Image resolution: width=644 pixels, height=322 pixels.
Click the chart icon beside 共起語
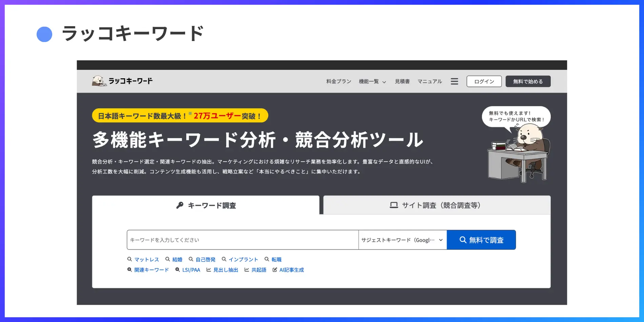(247, 270)
